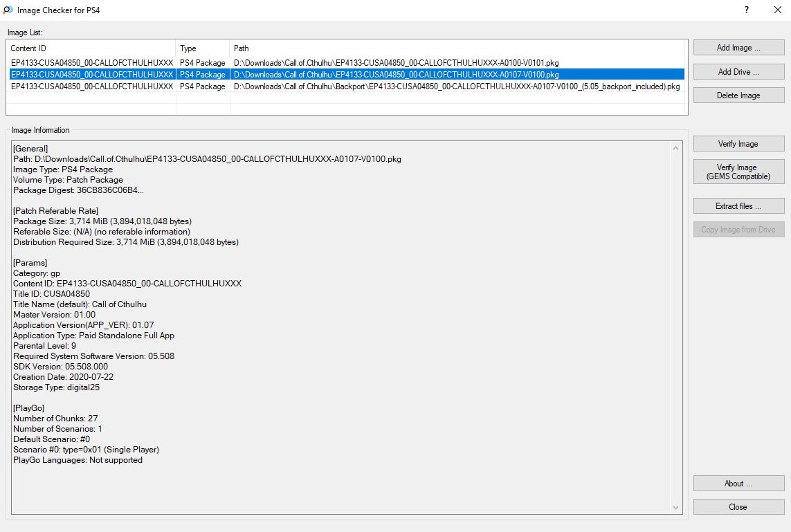Click the Title Name Call of Cthulhu line
This screenshot has height=532, width=791.
[80, 304]
